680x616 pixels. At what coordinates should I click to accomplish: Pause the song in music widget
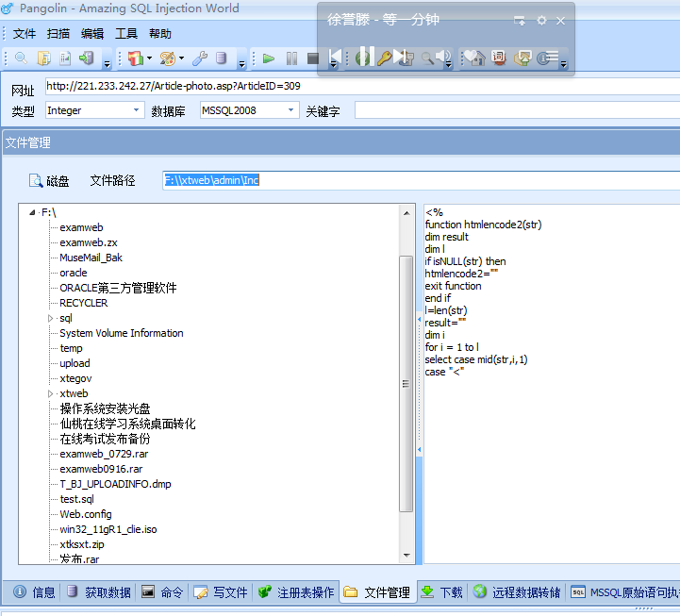(x=367, y=56)
